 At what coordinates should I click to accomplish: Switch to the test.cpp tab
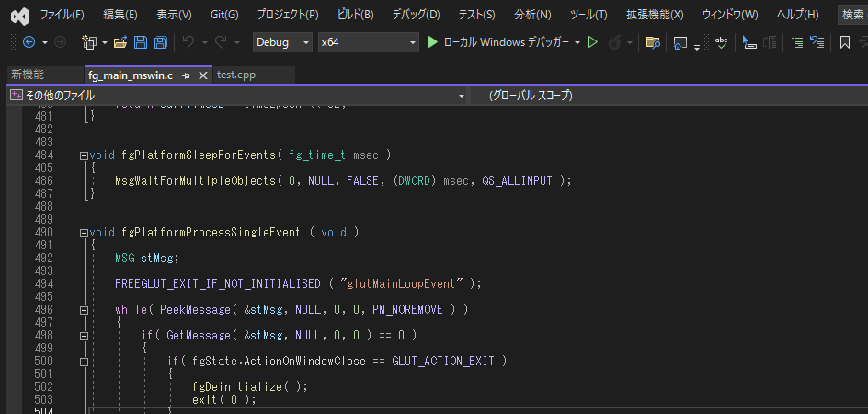tap(235, 75)
